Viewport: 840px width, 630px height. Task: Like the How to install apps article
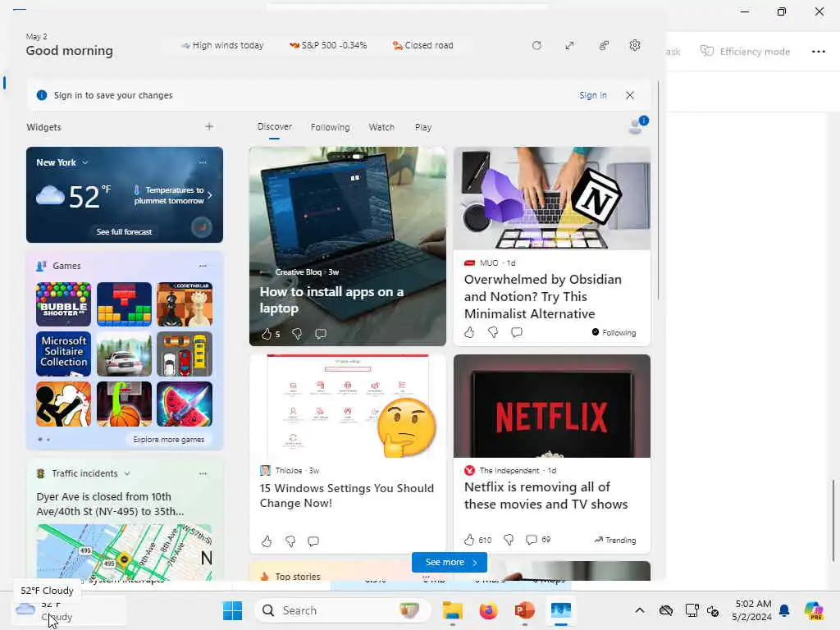pos(267,335)
